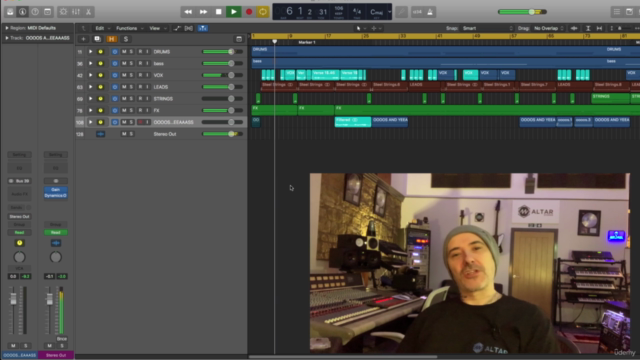Image resolution: width=640 pixels, height=360 pixels.
Task: Mute the DRUMS track
Action: pyautogui.click(x=124, y=52)
